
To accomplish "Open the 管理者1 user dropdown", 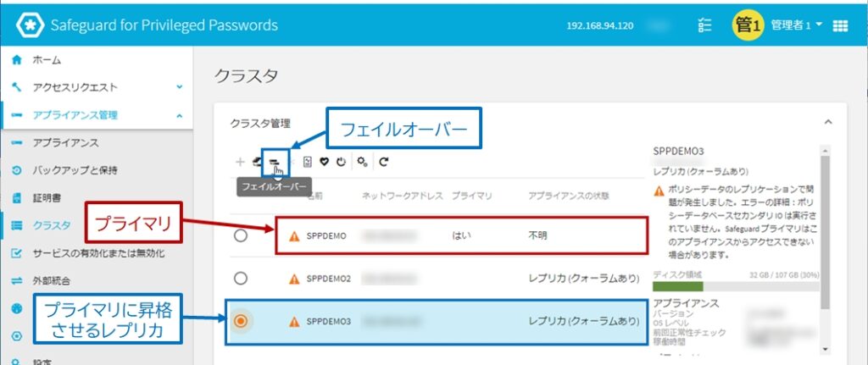I will point(797,25).
